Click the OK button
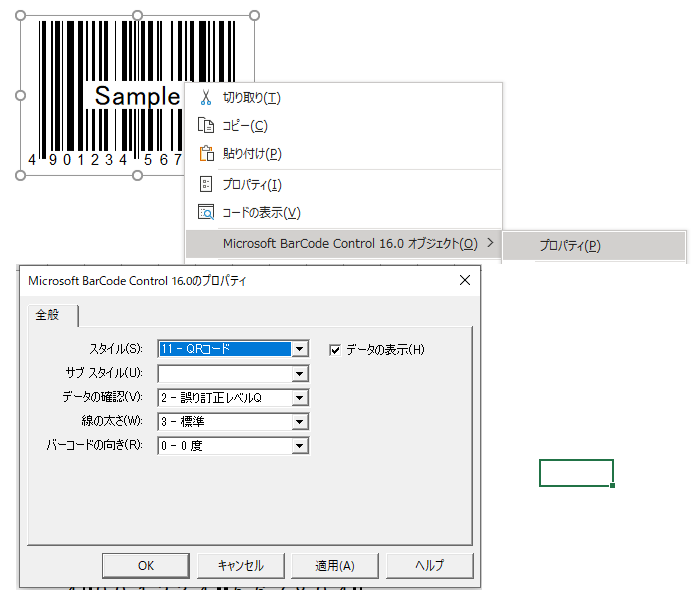 point(146,565)
